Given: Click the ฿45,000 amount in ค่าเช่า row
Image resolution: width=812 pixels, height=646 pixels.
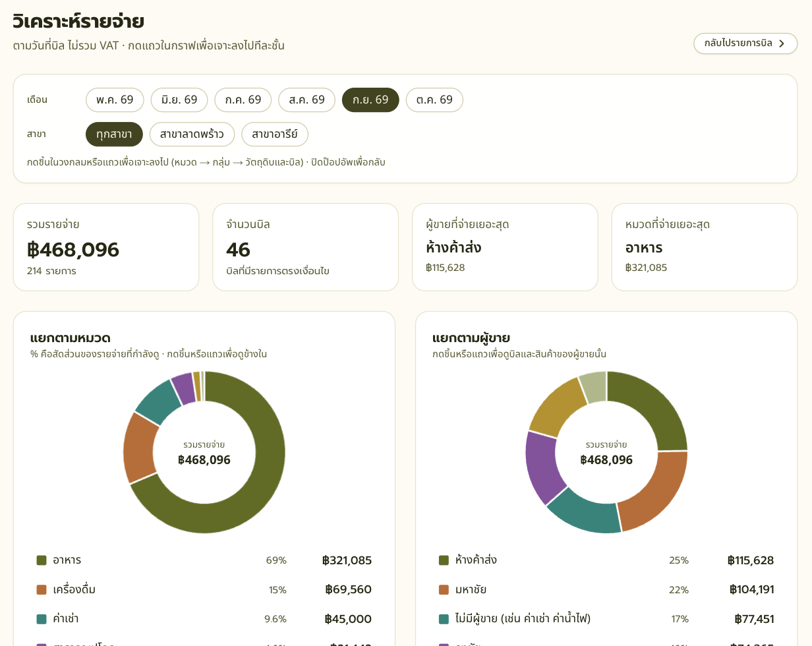Looking at the screenshot, I should coord(348,619).
